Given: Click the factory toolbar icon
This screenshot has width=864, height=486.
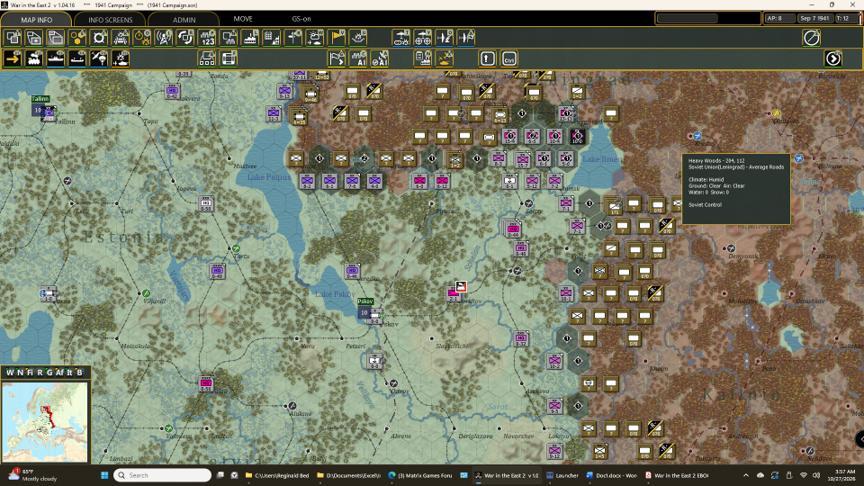Looking at the screenshot, I should click(250, 38).
